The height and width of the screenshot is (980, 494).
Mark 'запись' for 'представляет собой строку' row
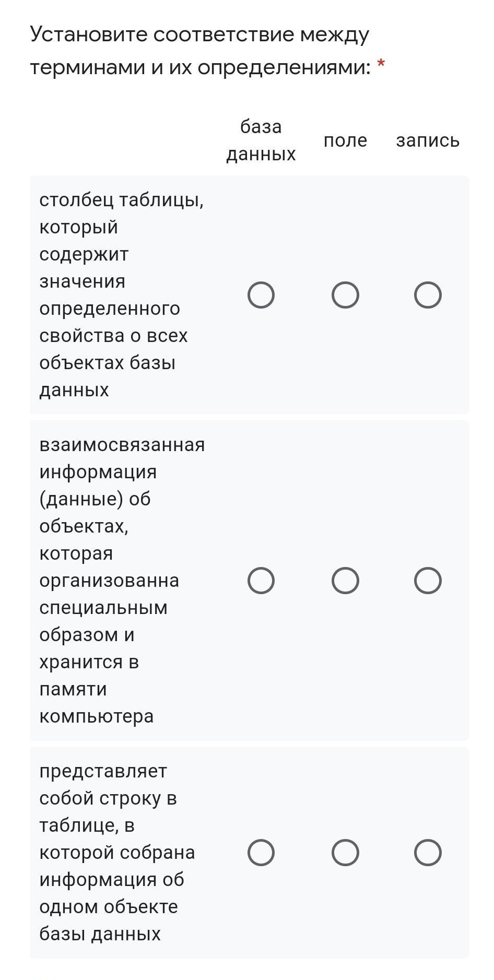point(428,853)
